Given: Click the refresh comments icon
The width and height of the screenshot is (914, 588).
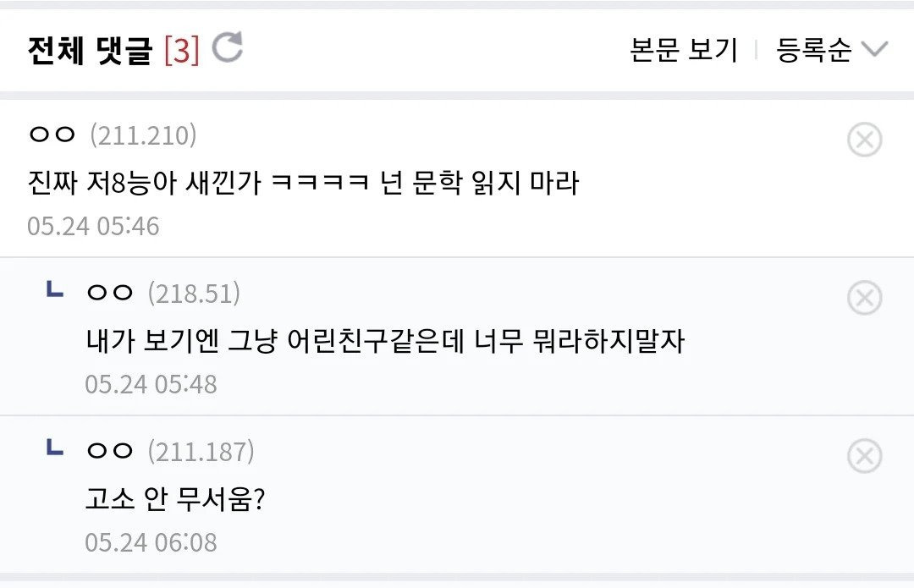Looking at the screenshot, I should [x=227, y=48].
